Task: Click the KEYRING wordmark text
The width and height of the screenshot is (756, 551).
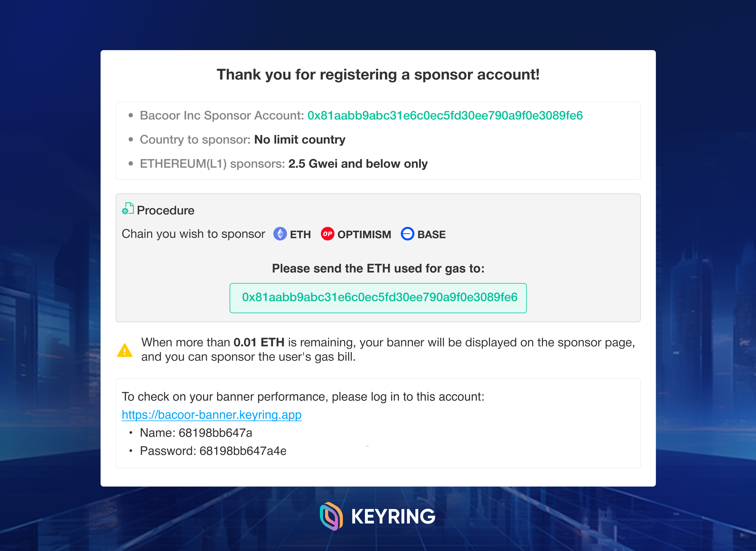Action: coord(393,516)
